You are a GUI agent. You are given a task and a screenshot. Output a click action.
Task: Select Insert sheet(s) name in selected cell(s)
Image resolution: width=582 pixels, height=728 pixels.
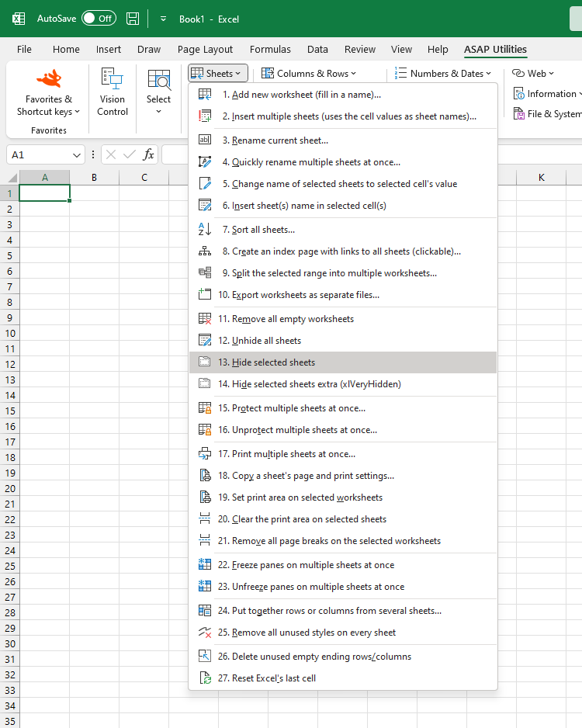click(343, 205)
